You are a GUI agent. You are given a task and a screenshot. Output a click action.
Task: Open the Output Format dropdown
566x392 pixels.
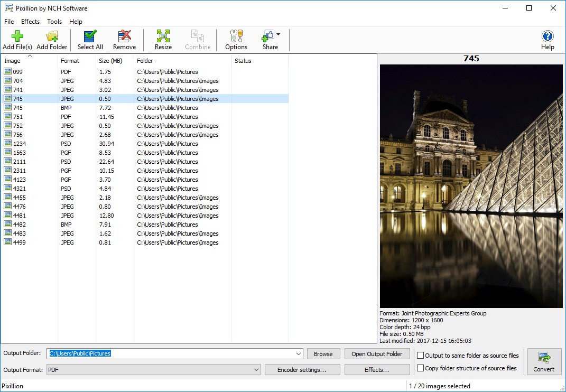pyautogui.click(x=256, y=370)
